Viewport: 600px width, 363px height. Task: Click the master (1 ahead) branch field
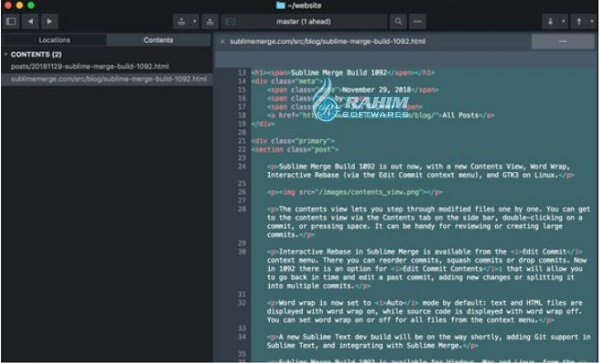304,22
